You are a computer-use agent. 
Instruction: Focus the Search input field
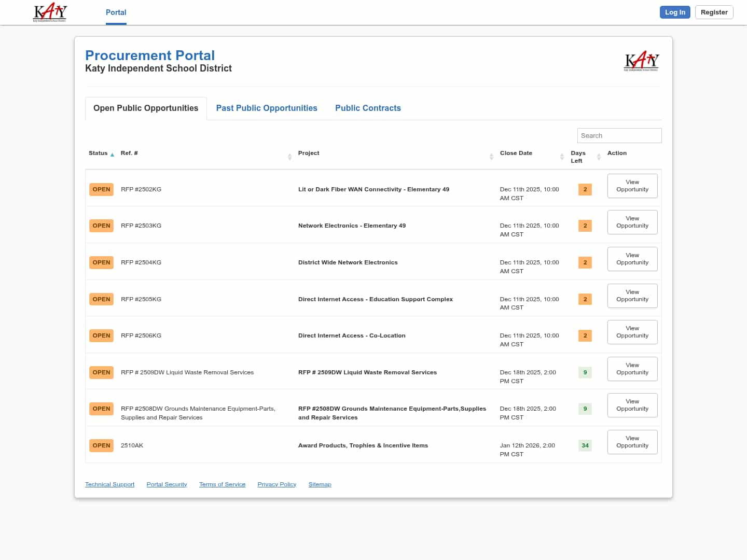[x=619, y=135]
